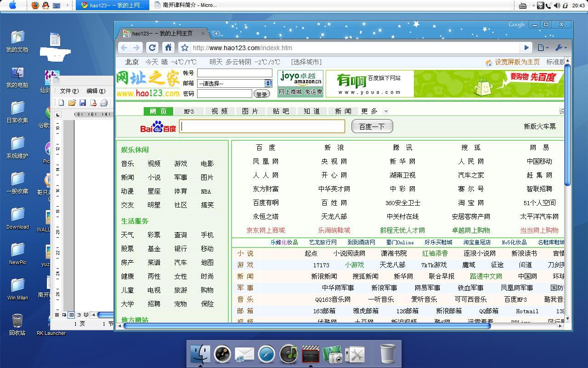Click the browser horizontal scrollbar thumb
The width and height of the screenshot is (588, 368).
(x=307, y=326)
